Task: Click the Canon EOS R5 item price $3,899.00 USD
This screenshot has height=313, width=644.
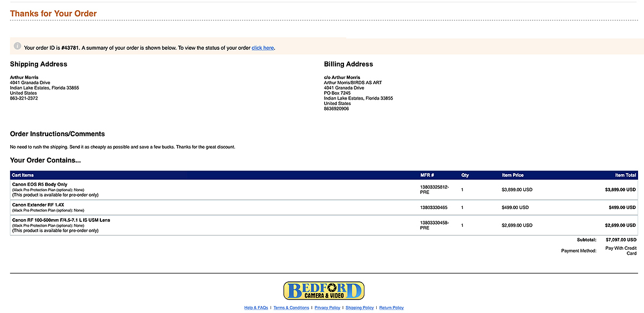Action: pos(517,190)
